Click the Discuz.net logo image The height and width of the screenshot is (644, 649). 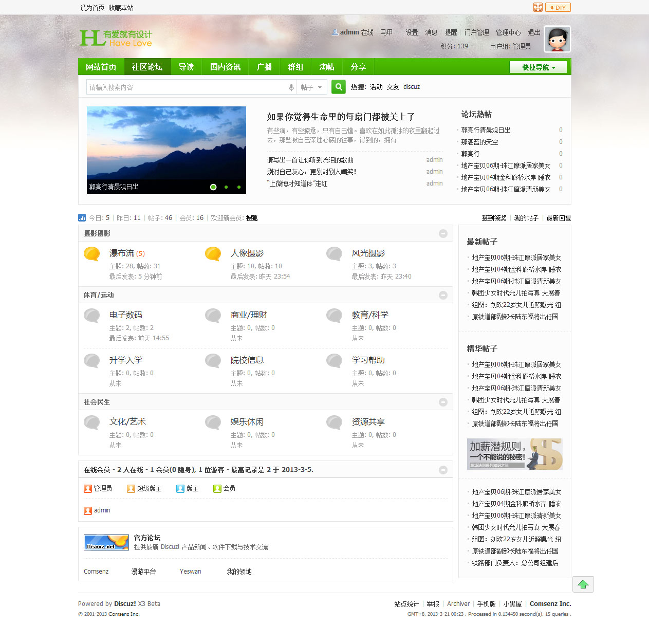click(x=106, y=542)
